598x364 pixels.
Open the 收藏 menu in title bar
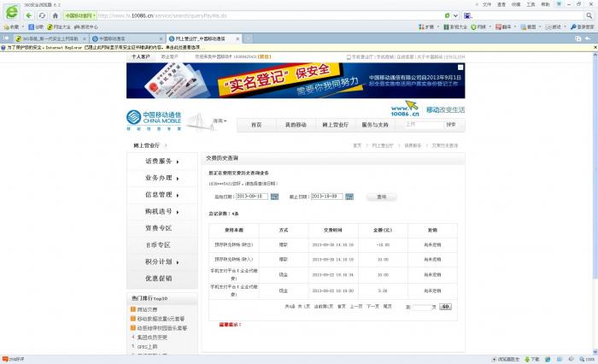tap(516, 4)
